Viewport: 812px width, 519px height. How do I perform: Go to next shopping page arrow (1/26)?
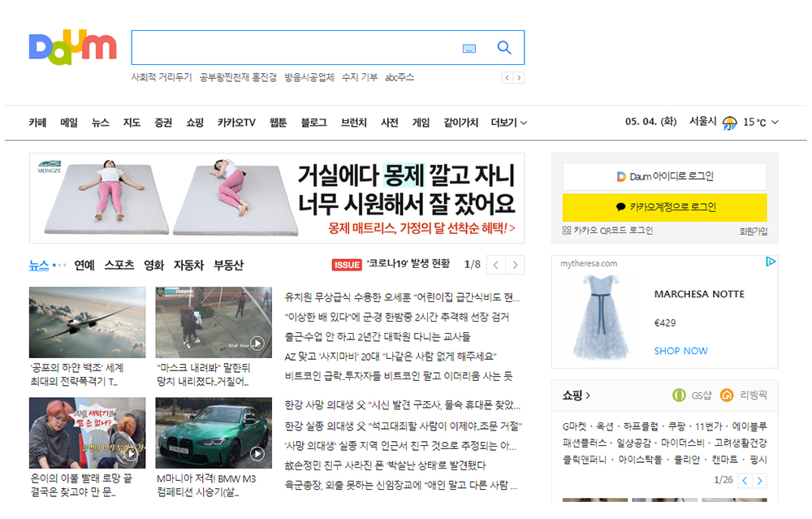coord(760,481)
